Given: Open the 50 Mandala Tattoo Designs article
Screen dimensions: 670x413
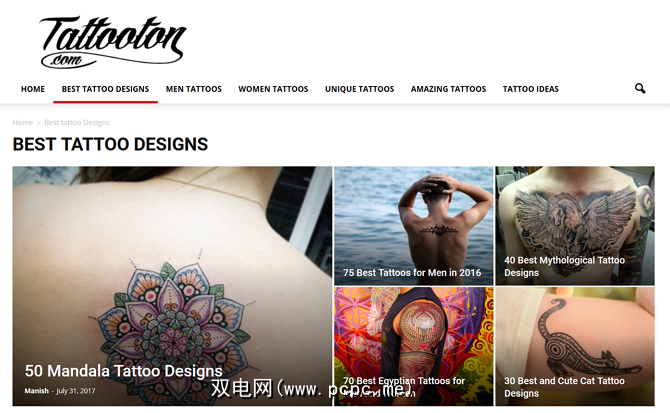Looking at the screenshot, I should pos(123,371).
